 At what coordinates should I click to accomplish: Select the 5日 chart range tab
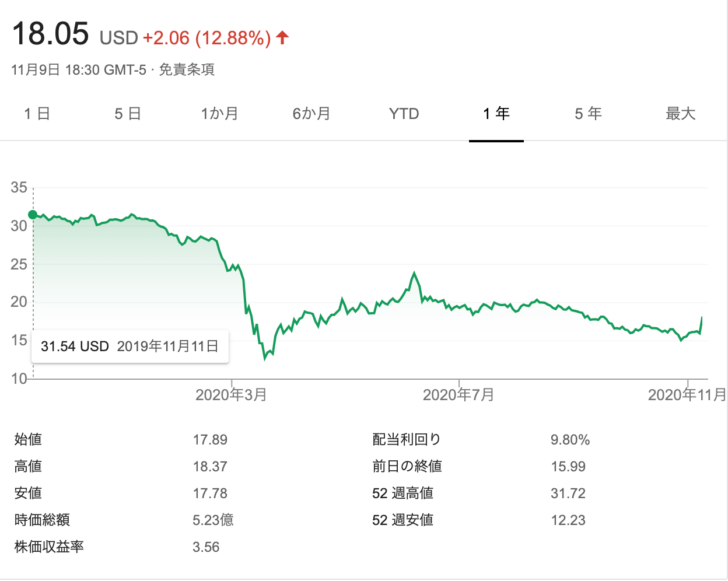point(128,114)
